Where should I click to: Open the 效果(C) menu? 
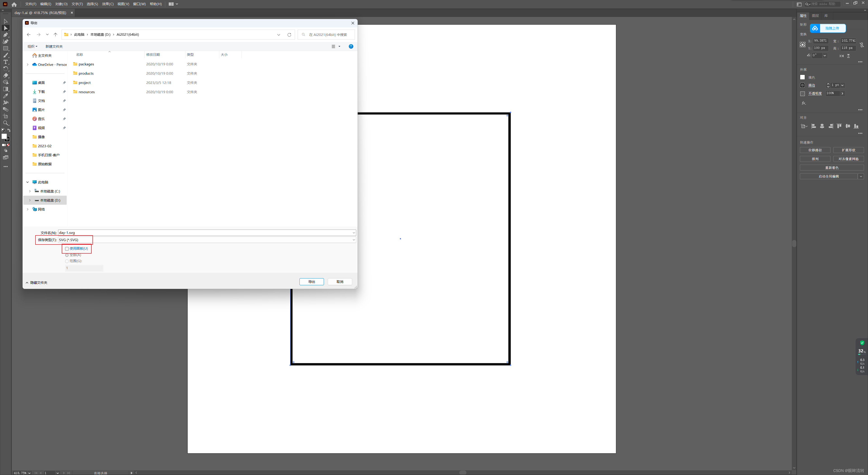[108, 4]
